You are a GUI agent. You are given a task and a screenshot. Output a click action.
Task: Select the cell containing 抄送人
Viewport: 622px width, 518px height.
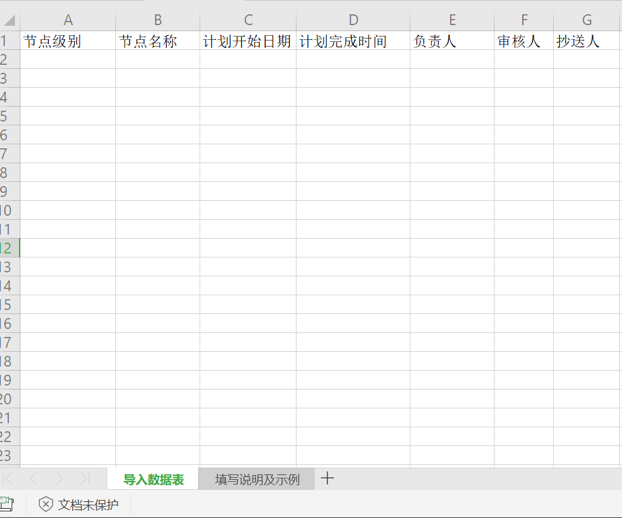pos(587,41)
